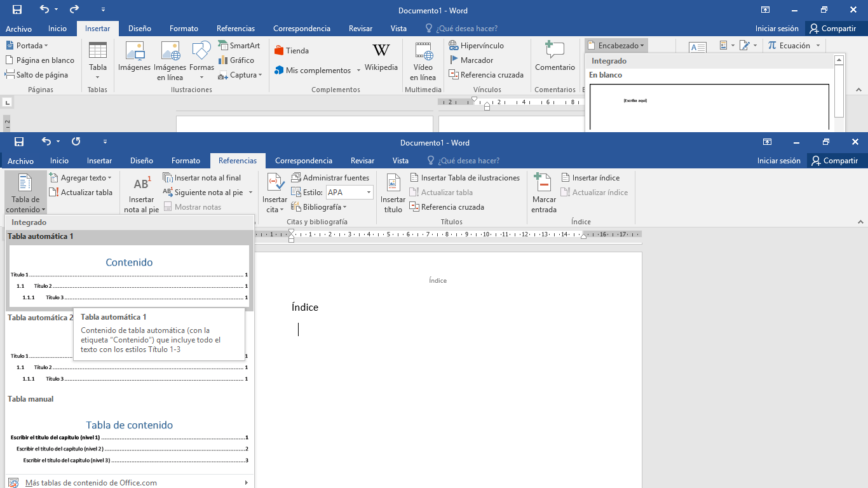Click Referencia cruzada in the upper window's Vínculos group

(x=486, y=75)
